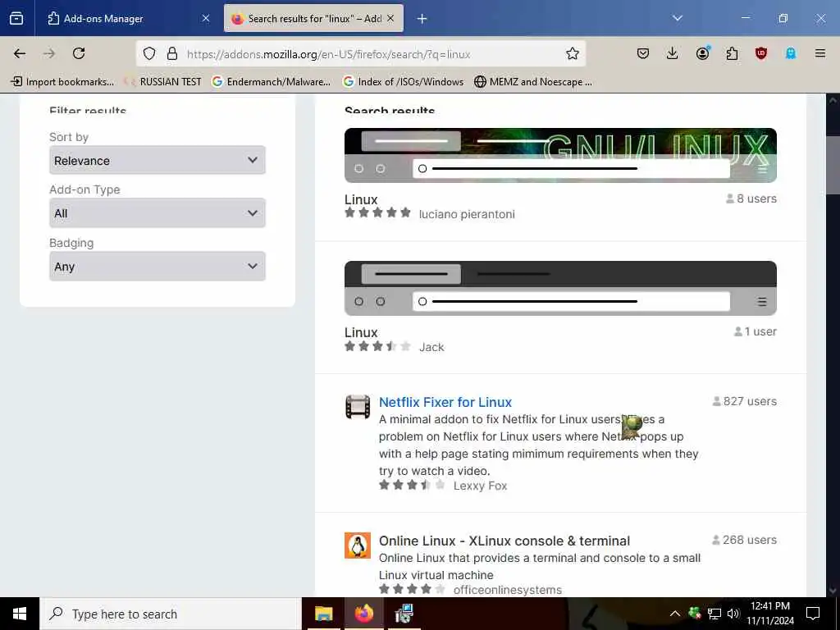
Task: Reload the current page
Action: tap(79, 53)
